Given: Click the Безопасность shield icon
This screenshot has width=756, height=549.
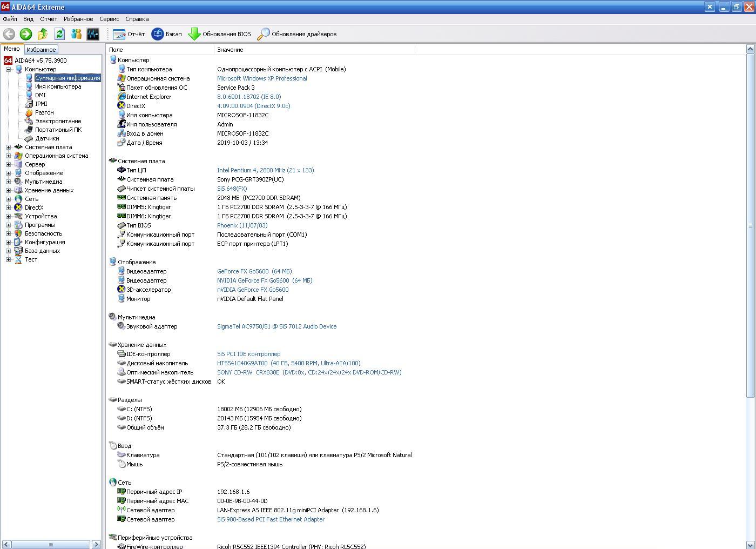Looking at the screenshot, I should 18,233.
